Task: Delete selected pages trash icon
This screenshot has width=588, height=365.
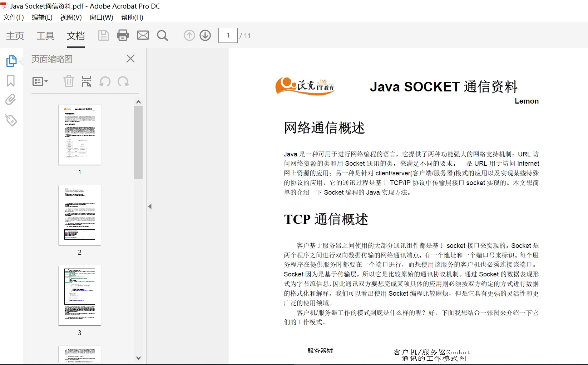Action: pos(69,81)
